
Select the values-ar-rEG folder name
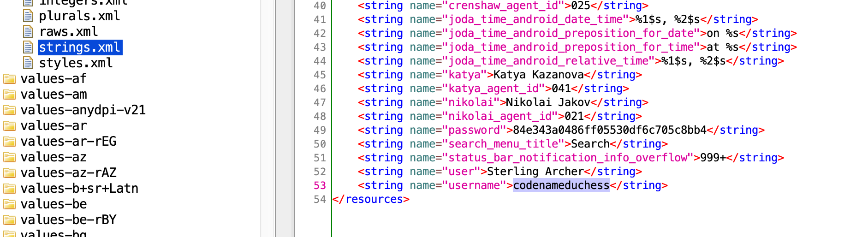click(68, 142)
